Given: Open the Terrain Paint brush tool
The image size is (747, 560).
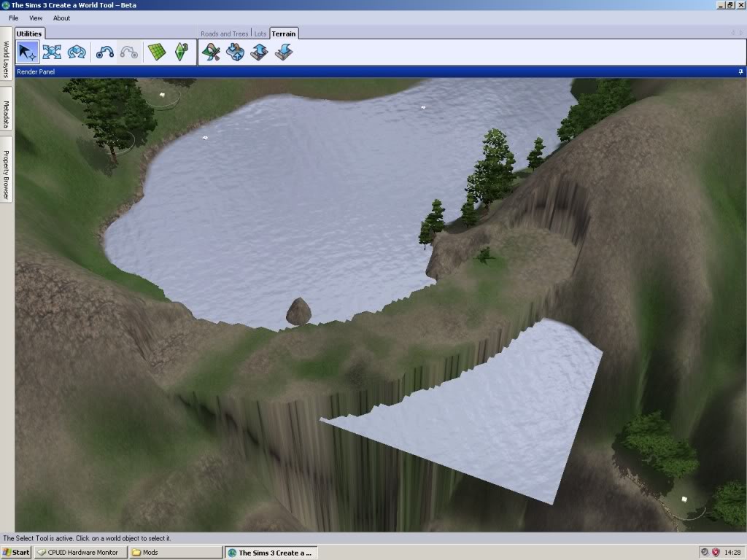Looking at the screenshot, I should [x=211, y=52].
